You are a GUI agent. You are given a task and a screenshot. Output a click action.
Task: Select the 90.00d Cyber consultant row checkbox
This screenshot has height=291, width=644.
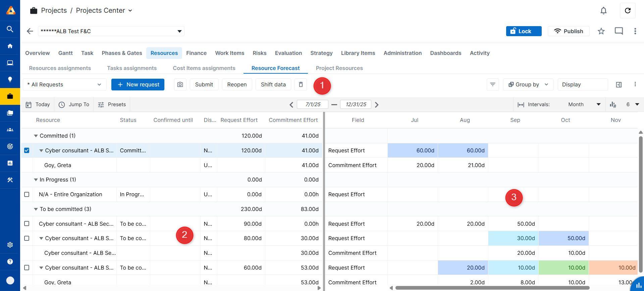[x=27, y=224]
